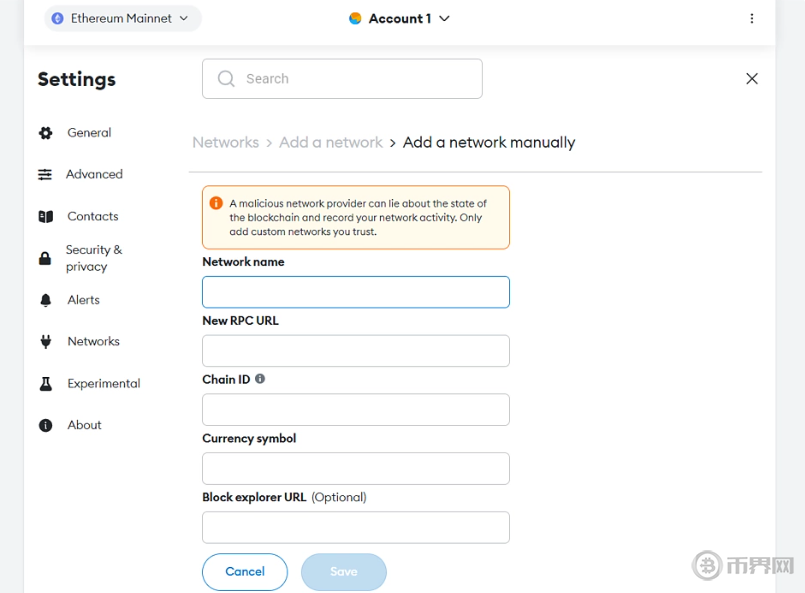Click the Contacts book icon

(45, 217)
